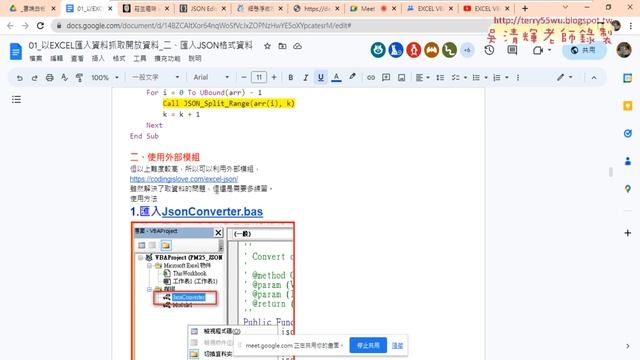Click the font size field showing 11
Image resolution: width=640 pixels, height=360 pixels.
pos(259,77)
